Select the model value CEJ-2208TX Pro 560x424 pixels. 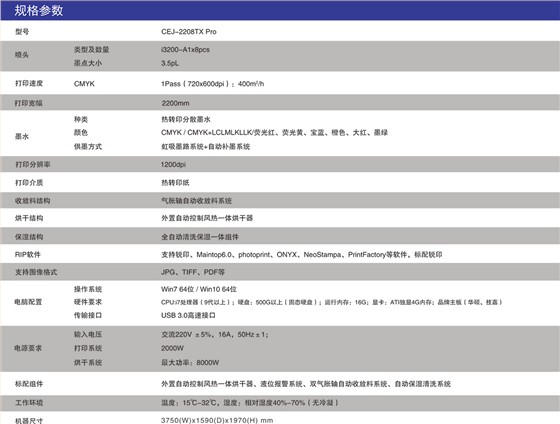[x=189, y=32]
